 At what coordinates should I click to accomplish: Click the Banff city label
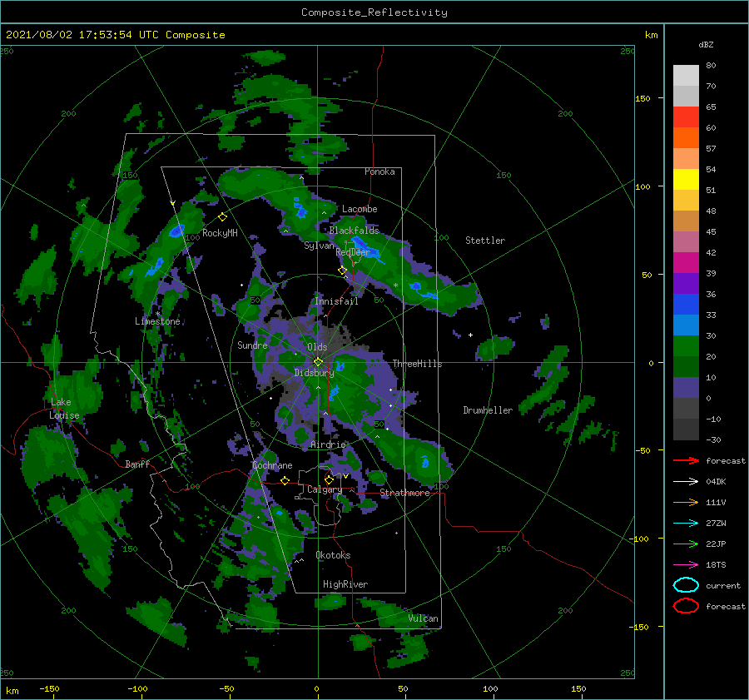(137, 464)
